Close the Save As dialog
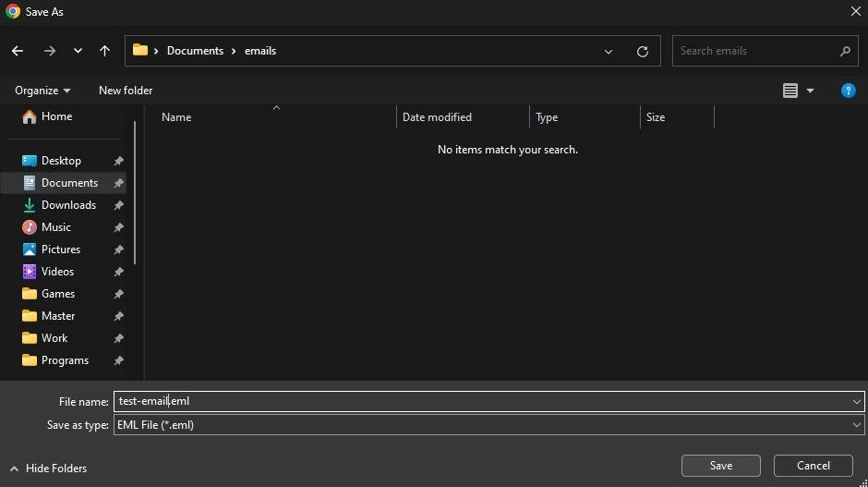Image resolution: width=868 pixels, height=487 pixels. tap(855, 11)
